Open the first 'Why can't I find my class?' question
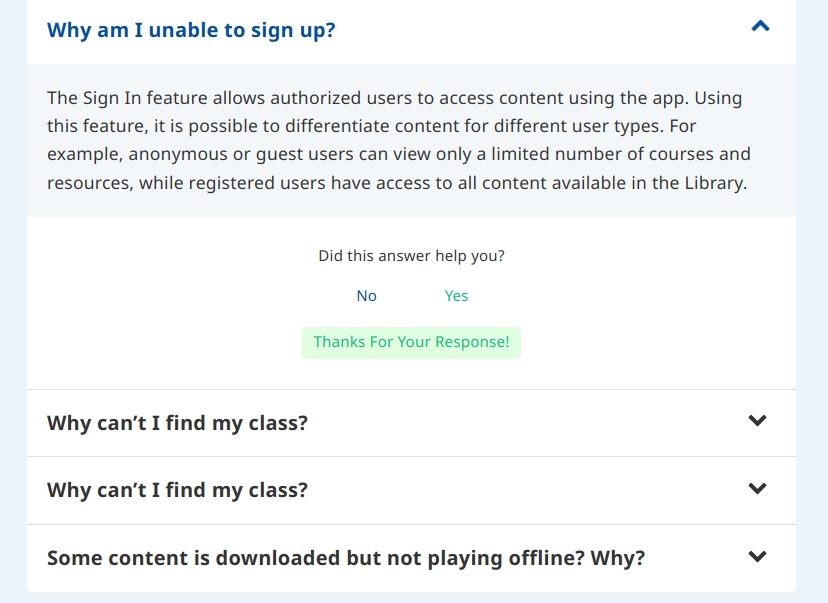Image resolution: width=828 pixels, height=603 pixels. tap(177, 423)
